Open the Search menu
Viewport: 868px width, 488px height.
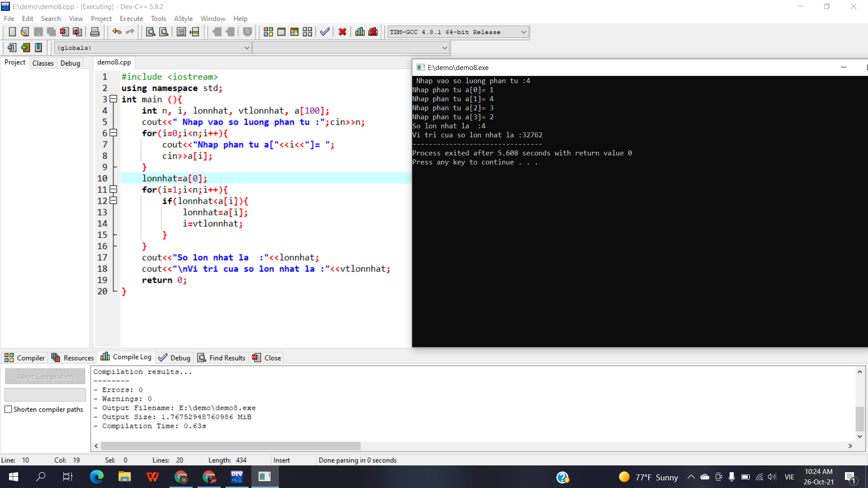[51, 19]
